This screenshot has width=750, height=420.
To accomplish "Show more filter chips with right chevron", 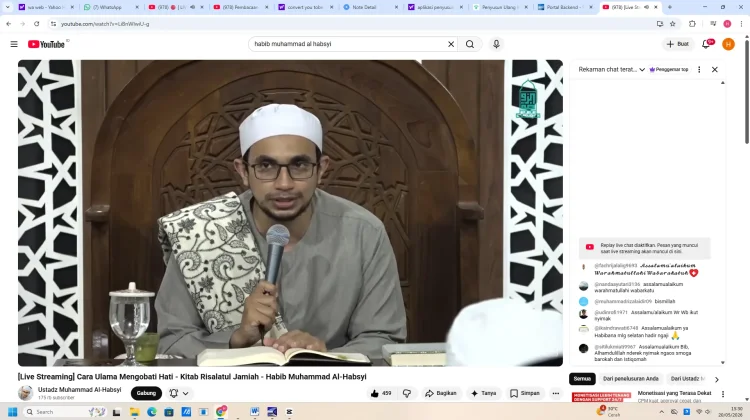I will coord(717,379).
